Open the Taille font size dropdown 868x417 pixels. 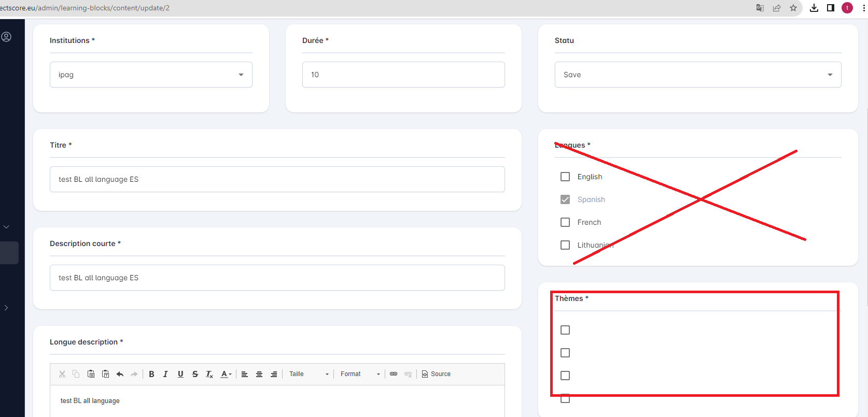coord(309,374)
